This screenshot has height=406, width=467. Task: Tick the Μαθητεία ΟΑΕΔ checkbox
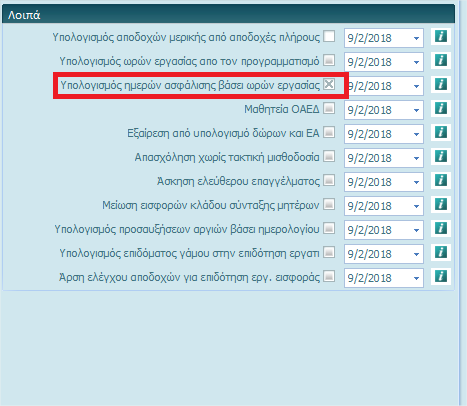click(x=329, y=108)
